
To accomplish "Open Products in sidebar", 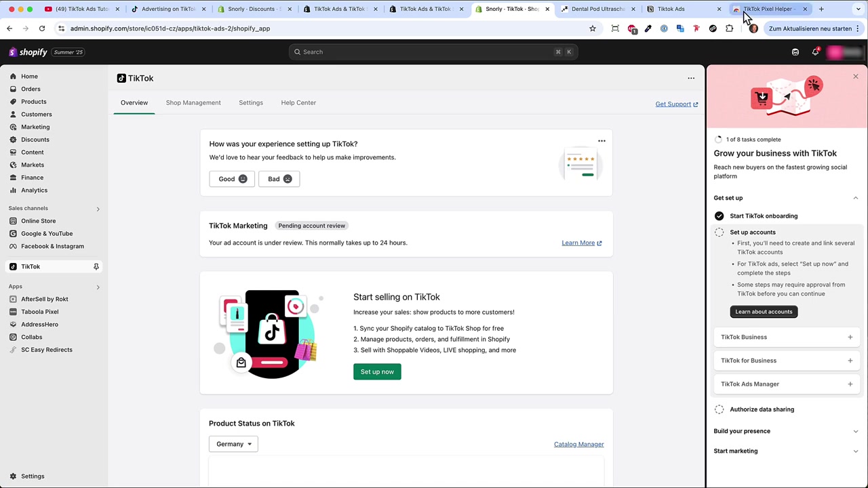I will click(33, 102).
